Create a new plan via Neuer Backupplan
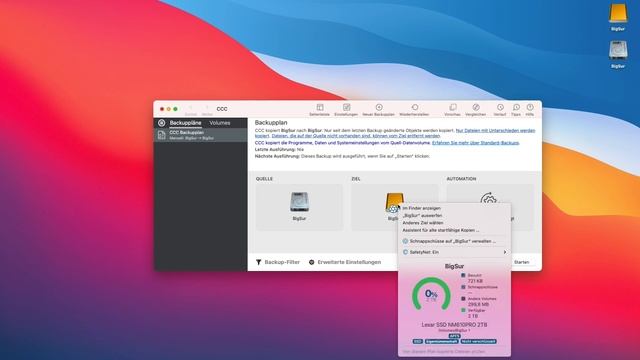 (x=379, y=107)
